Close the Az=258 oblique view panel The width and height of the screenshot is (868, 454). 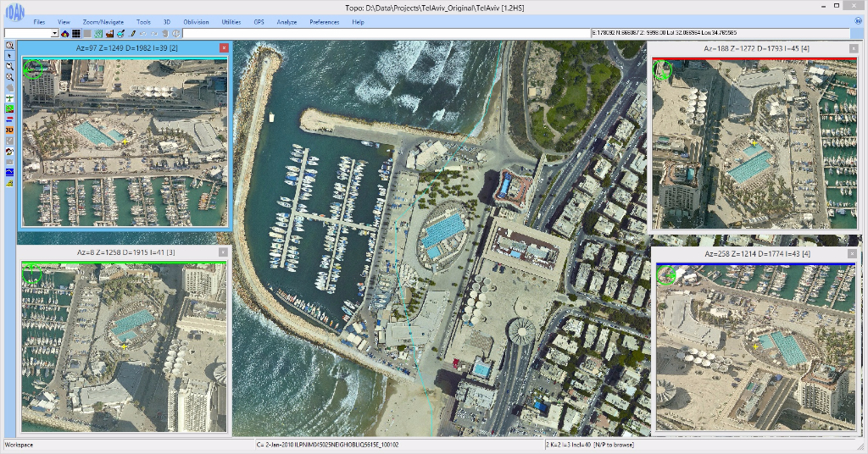tap(852, 253)
